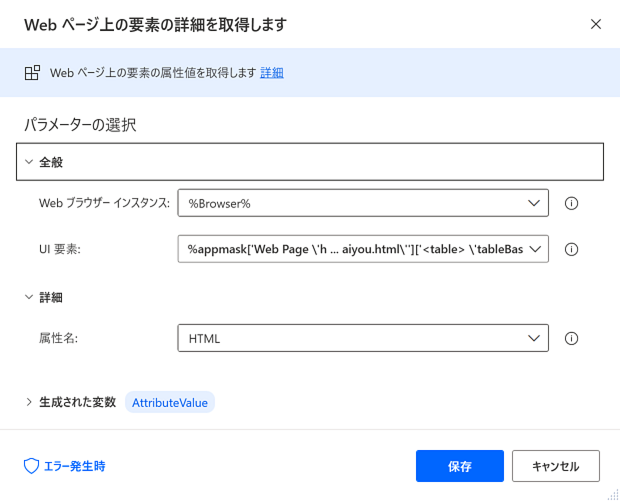The image size is (620, 502).
Task: Click the 保存 button
Action: 460,466
